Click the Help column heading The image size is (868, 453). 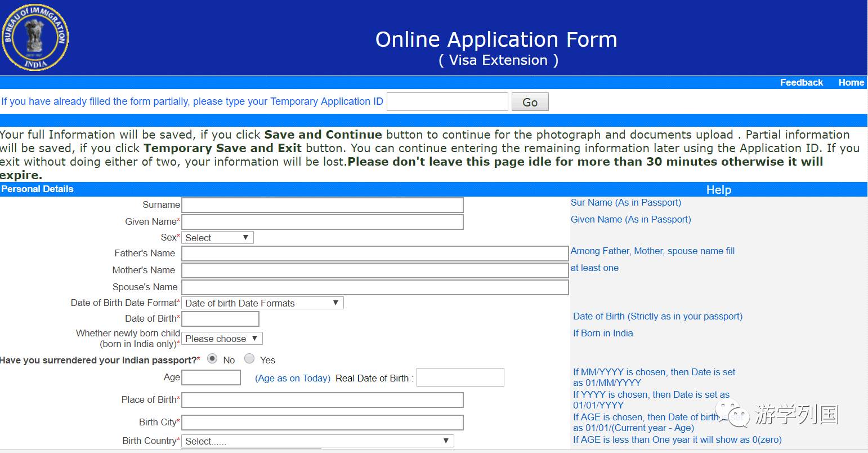pyautogui.click(x=719, y=190)
